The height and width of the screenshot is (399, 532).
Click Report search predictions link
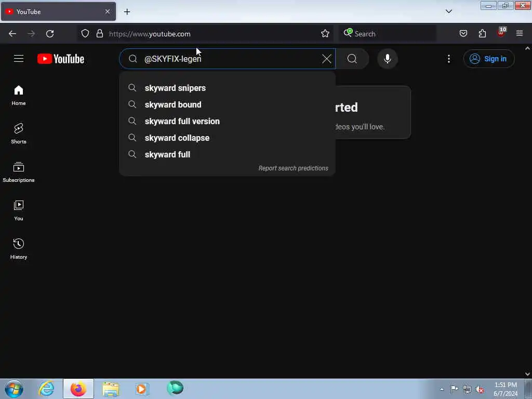[293, 168]
